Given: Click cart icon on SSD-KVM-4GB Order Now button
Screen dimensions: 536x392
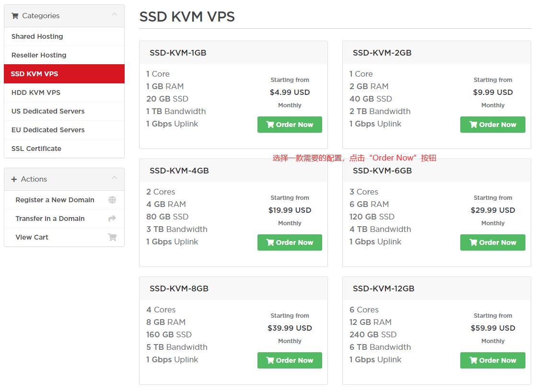Looking at the screenshot, I should coord(270,242).
